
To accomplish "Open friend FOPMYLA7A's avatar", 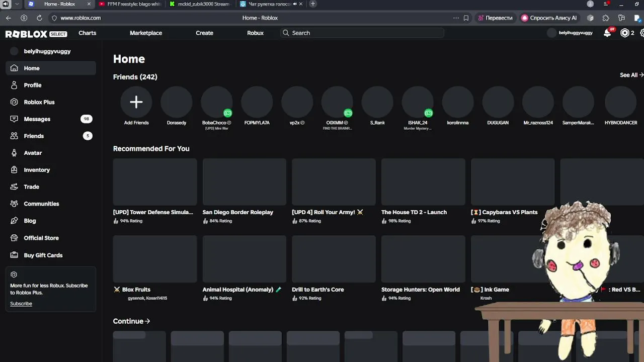I will pos(257,102).
